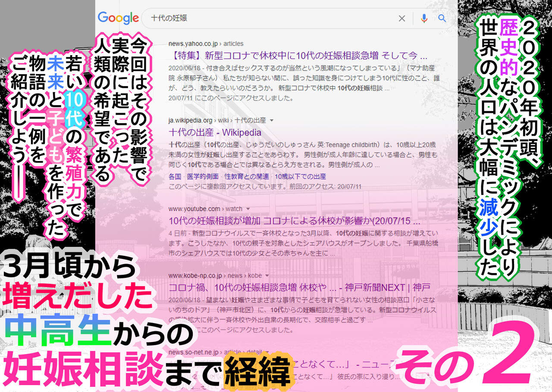Image resolution: width=552 pixels, height=392 pixels.
Task: Expand dropdown arrow beside www.kobe-np.co.jp URL
Action: pos(267,275)
